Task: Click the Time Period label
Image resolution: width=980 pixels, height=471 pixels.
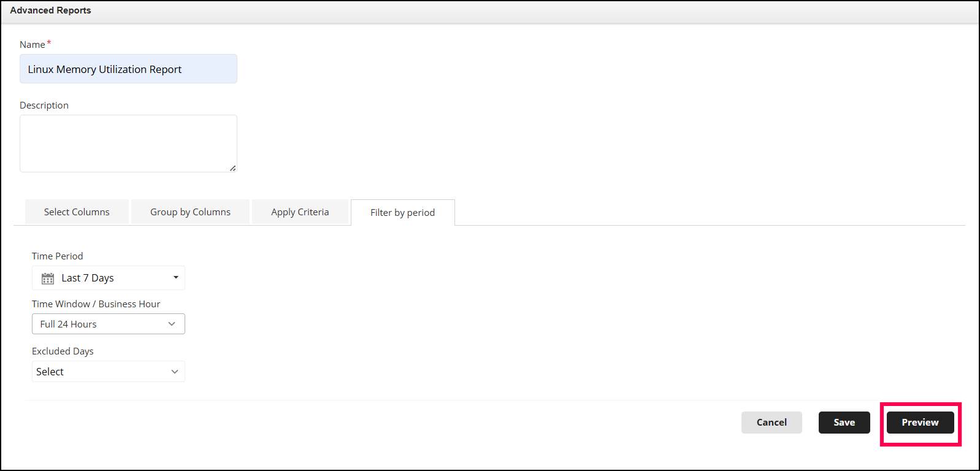Action: (57, 256)
